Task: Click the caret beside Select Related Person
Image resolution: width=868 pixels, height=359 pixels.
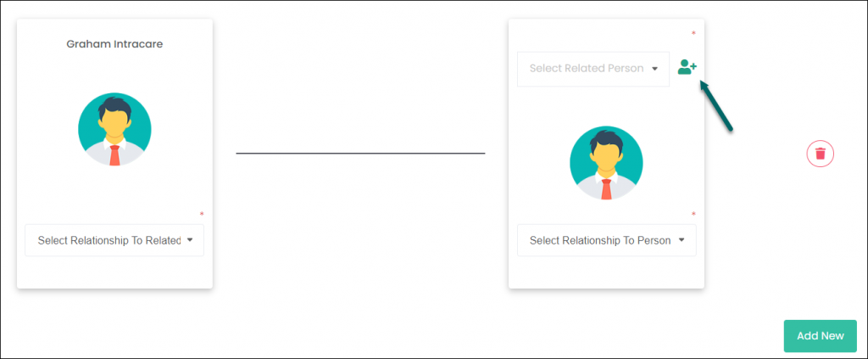Action: (x=654, y=70)
